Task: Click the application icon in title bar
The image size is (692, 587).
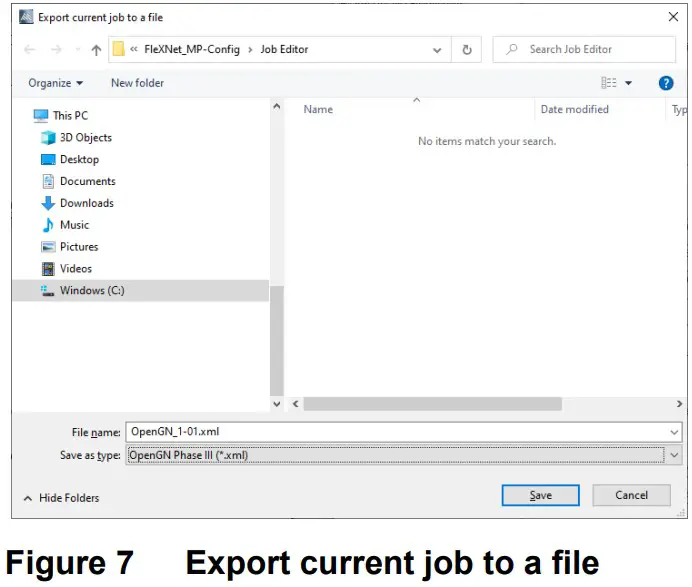Action: pyautogui.click(x=26, y=17)
